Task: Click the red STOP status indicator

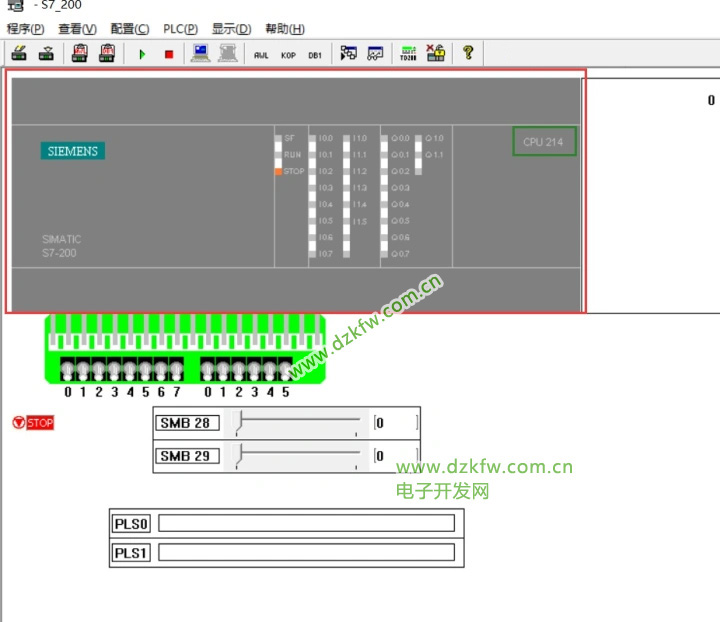Action: pos(33,423)
